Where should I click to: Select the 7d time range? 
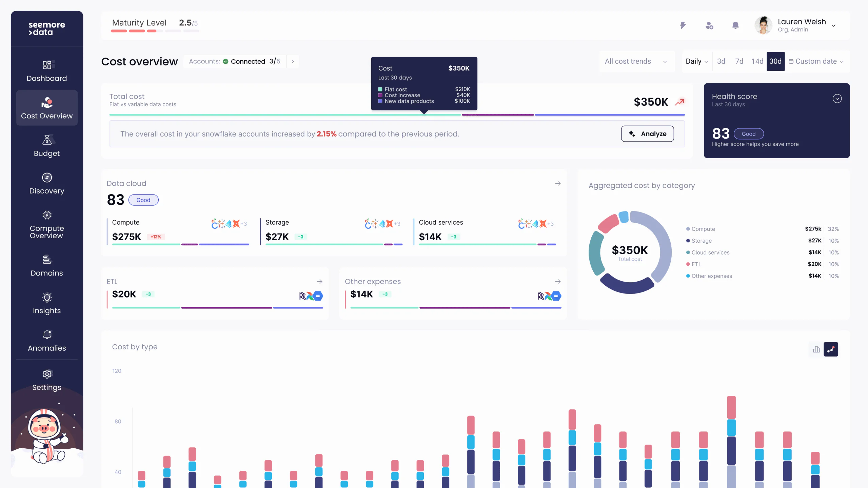click(739, 62)
